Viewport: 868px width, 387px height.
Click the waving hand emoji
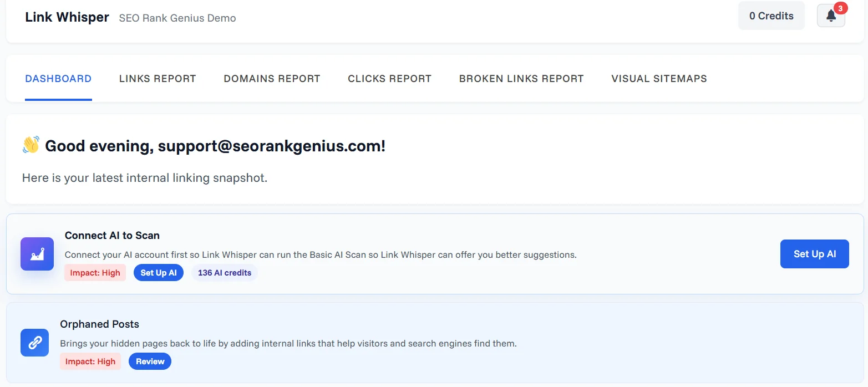click(x=31, y=146)
